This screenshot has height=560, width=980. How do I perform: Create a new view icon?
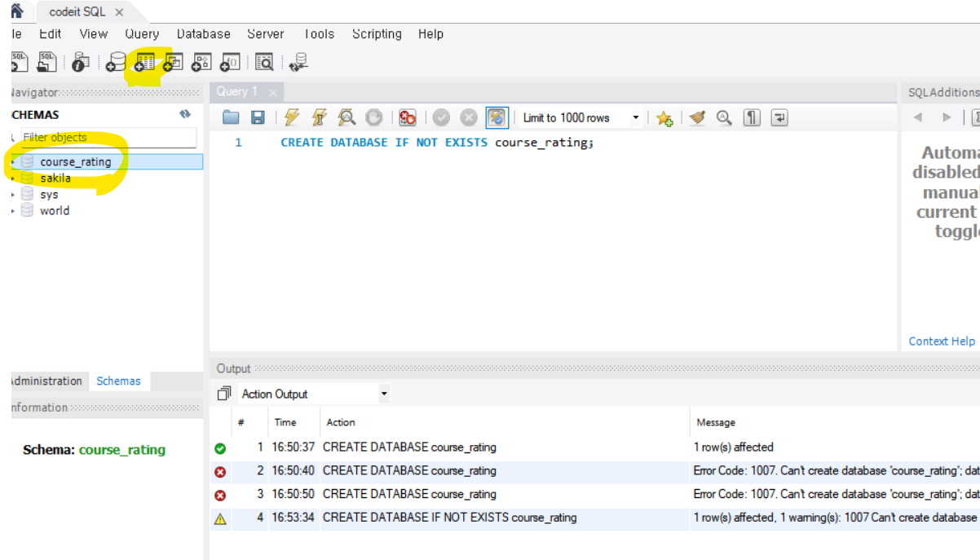tap(173, 62)
